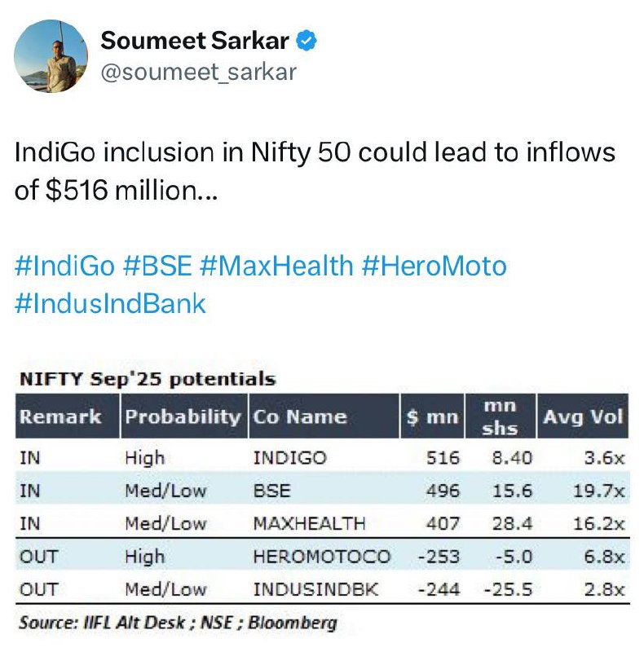644x652 pixels.
Task: Click the blue verified badge icon
Action: click(x=307, y=41)
